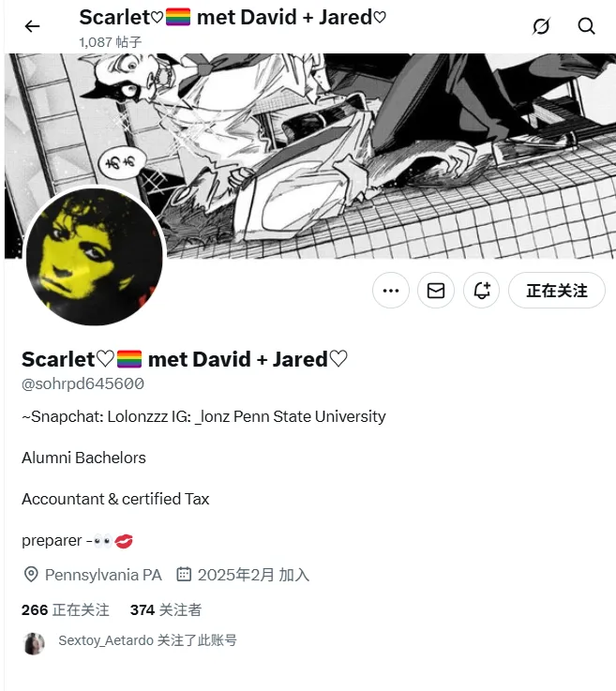Open the 374 关注者 followers list

pyautogui.click(x=166, y=610)
